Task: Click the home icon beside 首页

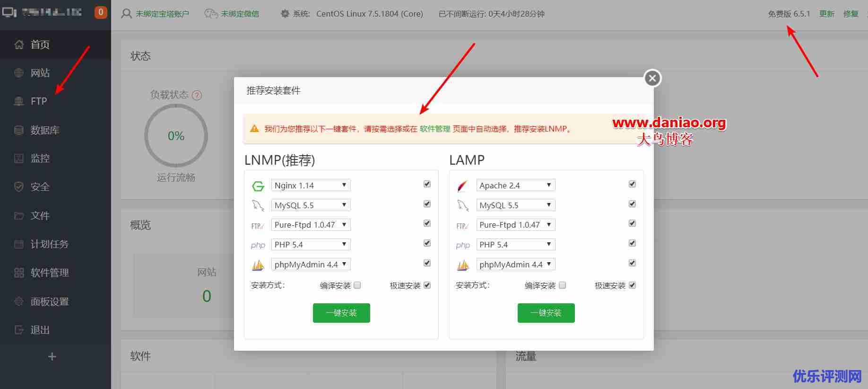Action: coord(19,44)
